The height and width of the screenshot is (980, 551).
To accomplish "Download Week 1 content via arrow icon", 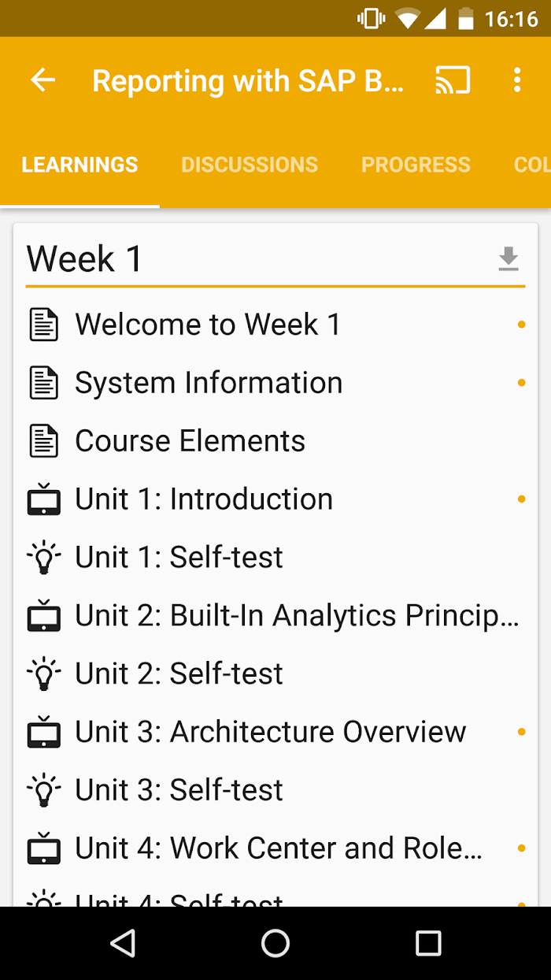I will pyautogui.click(x=508, y=258).
